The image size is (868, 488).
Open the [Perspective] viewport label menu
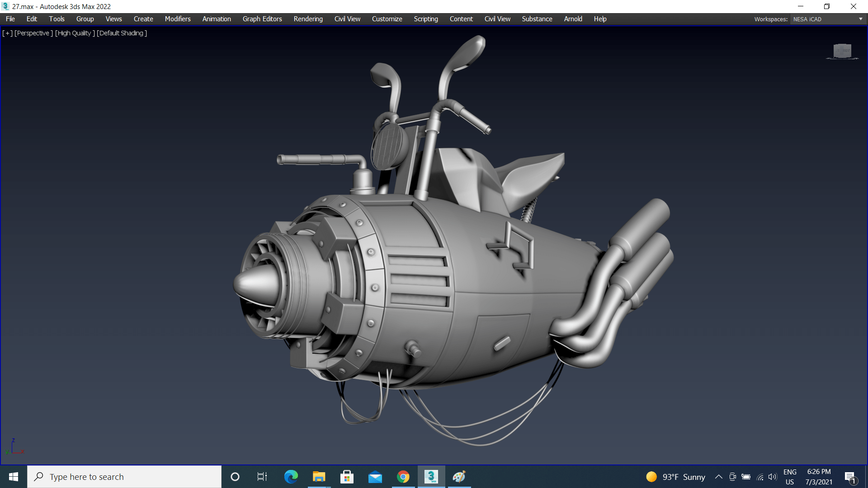tap(33, 33)
